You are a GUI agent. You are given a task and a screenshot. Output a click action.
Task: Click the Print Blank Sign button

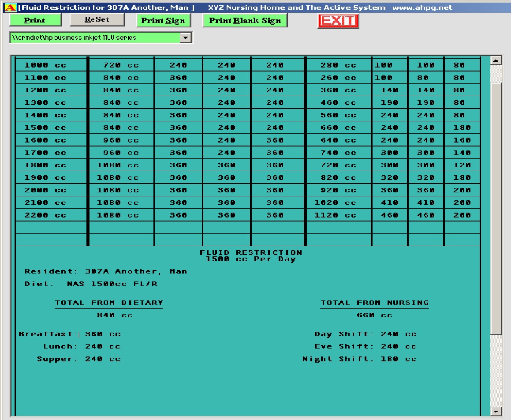coord(245,21)
